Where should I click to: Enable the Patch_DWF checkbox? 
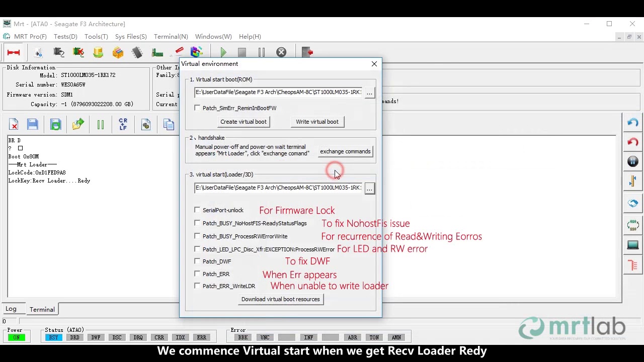tap(197, 261)
